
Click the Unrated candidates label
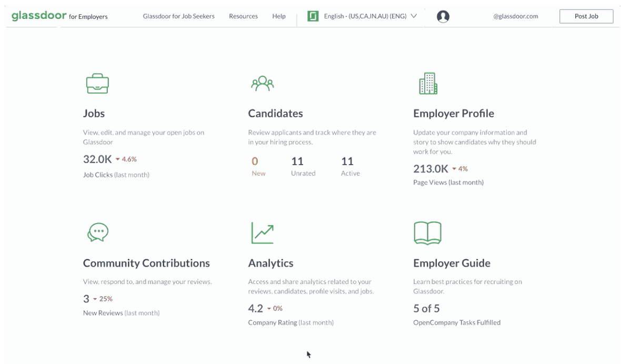(x=303, y=173)
